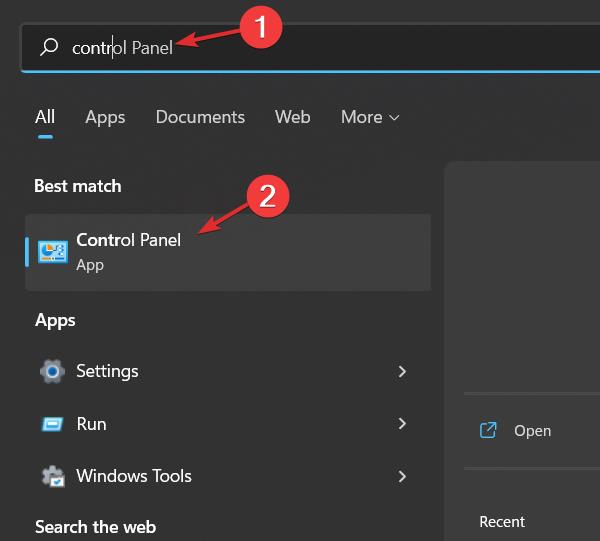Open the Control Panel best match result
The height and width of the screenshot is (541, 600).
228,252
